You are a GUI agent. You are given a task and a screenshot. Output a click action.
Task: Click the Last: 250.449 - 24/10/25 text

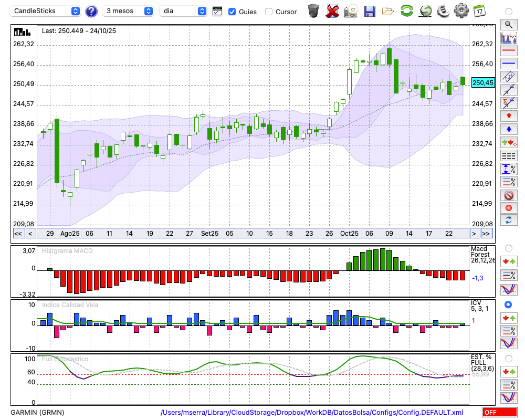[x=79, y=31]
